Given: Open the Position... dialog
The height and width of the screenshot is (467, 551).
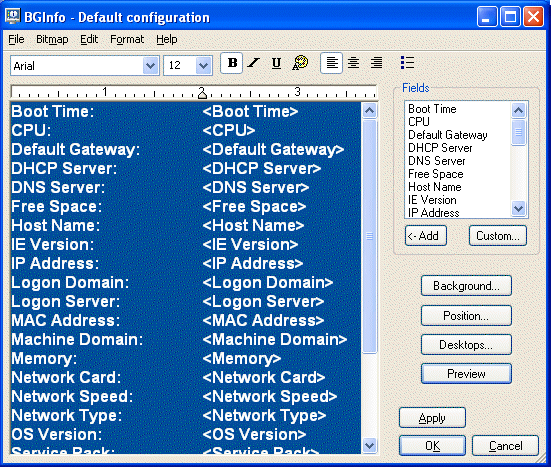Looking at the screenshot, I should [x=466, y=316].
